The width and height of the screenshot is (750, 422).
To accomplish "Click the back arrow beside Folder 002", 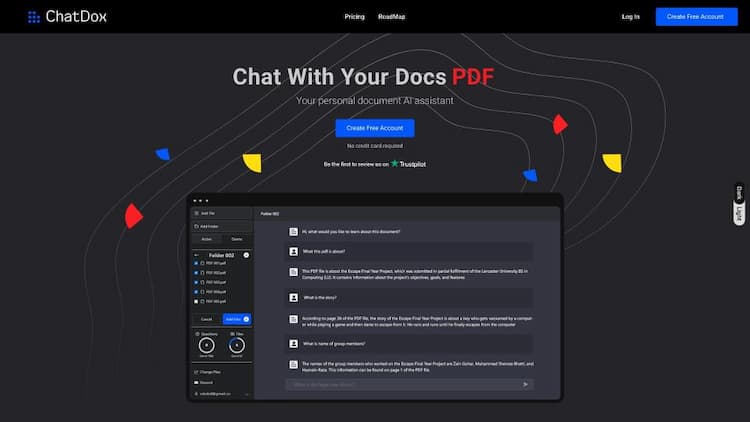I will (x=196, y=255).
